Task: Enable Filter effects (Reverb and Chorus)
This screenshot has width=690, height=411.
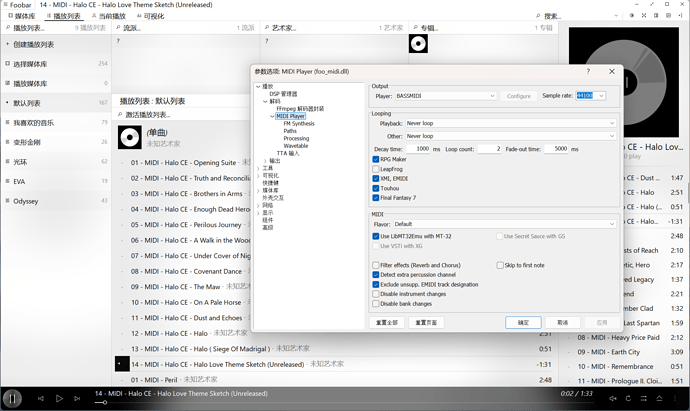Action: 376,265
